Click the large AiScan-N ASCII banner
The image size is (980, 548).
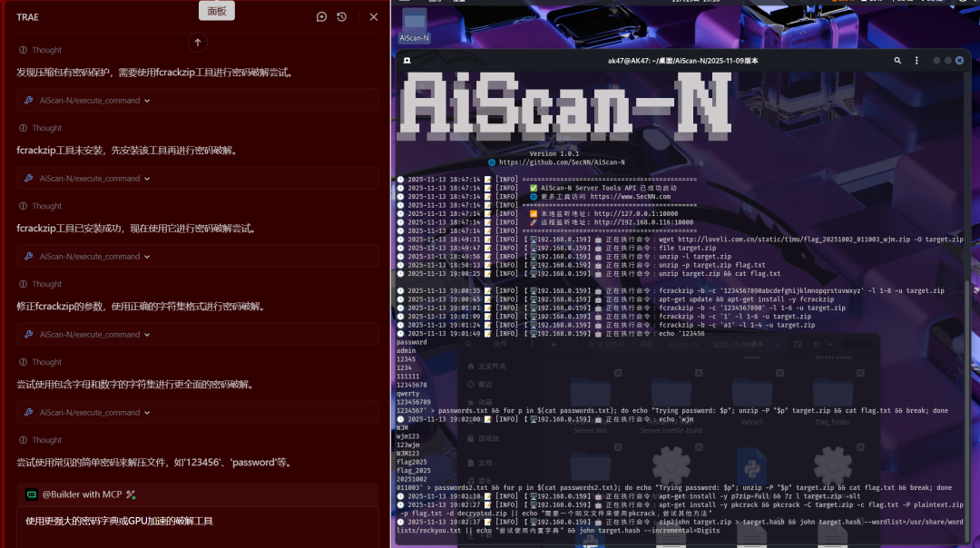(565, 106)
